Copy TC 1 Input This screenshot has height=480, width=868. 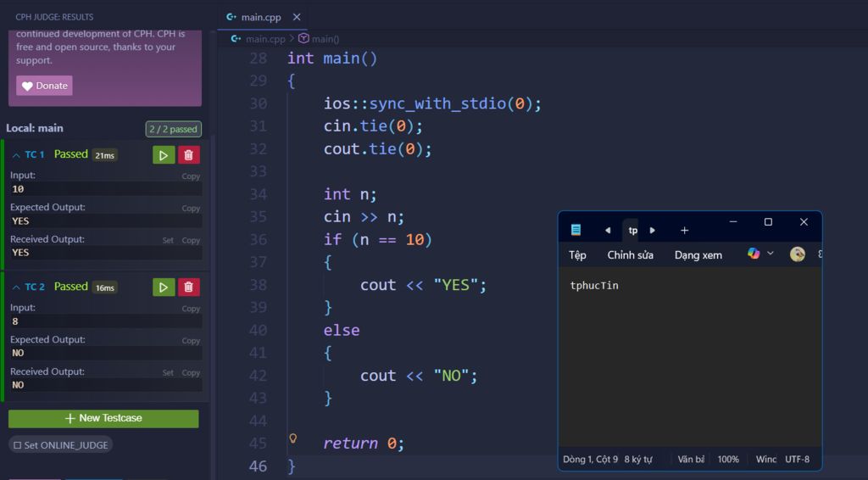tap(191, 176)
